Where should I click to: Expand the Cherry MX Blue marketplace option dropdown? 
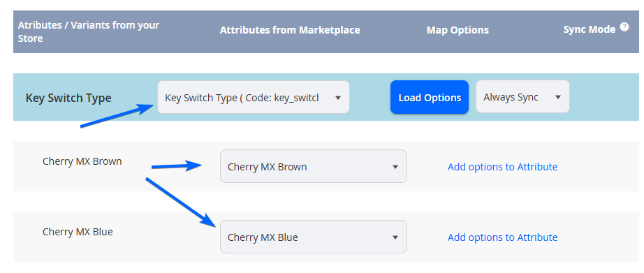point(314,237)
